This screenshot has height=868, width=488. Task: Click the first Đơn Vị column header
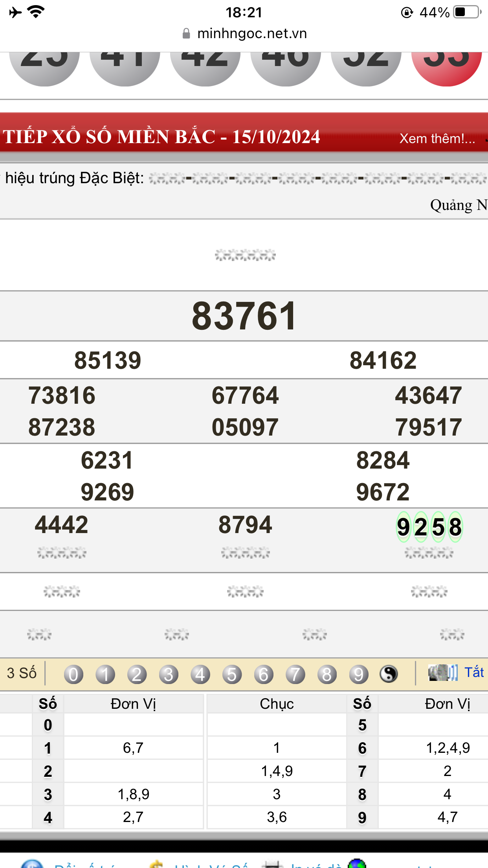click(133, 704)
